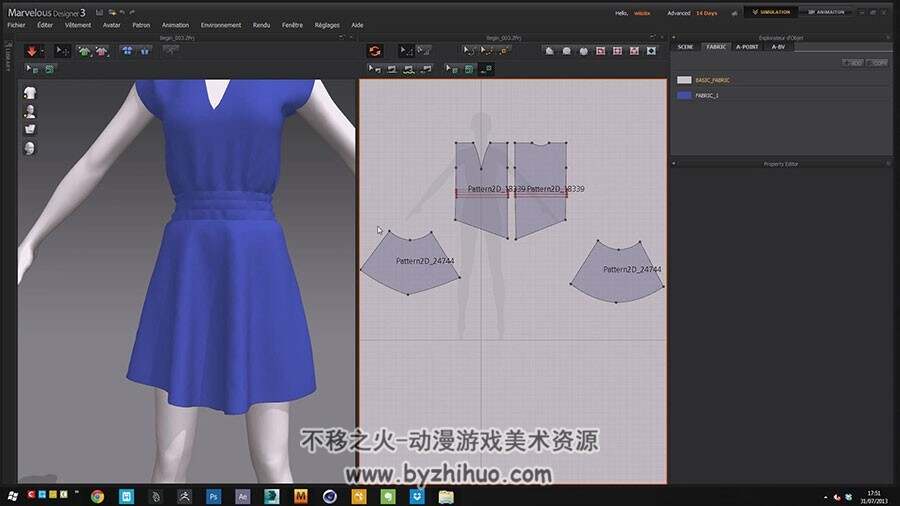The image size is (900, 506).
Task: Click the second blue garment arrangement icon
Action: click(145, 51)
